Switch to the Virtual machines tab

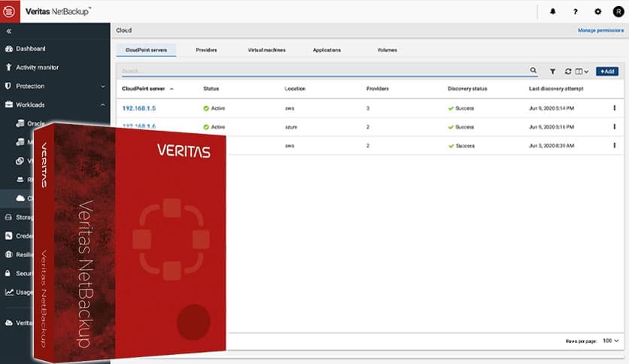point(267,50)
